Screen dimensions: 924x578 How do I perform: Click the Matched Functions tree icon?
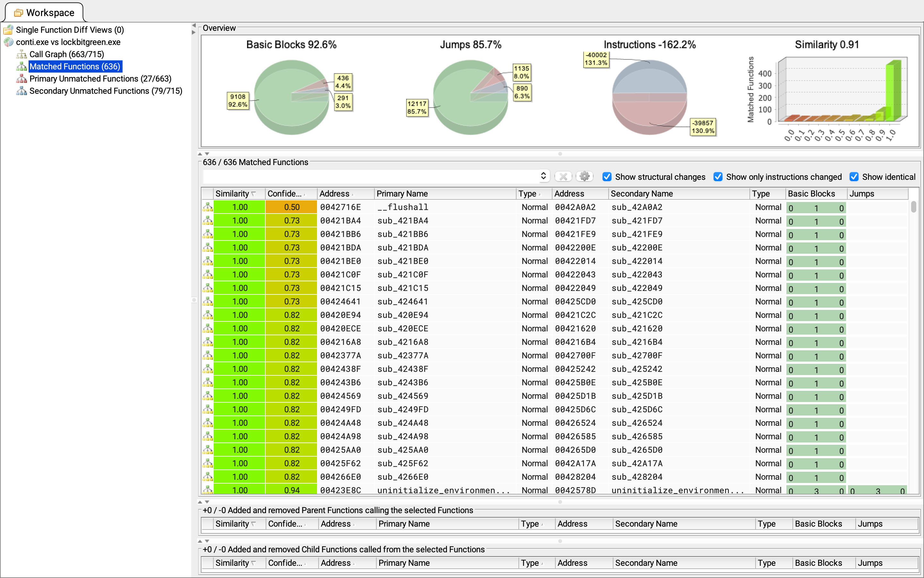click(x=21, y=66)
